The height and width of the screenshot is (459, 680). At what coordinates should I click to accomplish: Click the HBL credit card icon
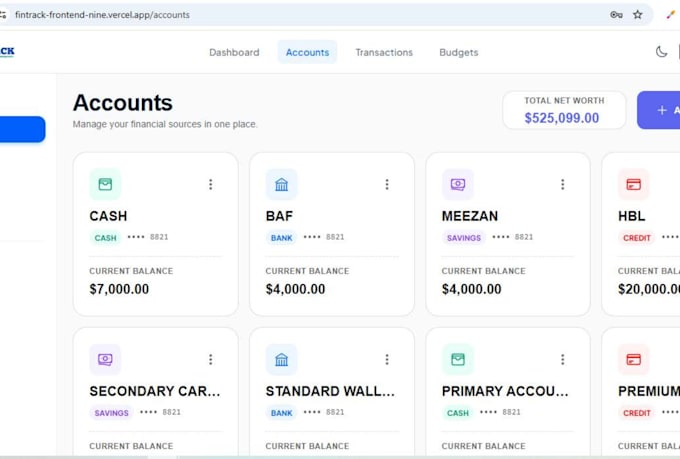[634, 184]
